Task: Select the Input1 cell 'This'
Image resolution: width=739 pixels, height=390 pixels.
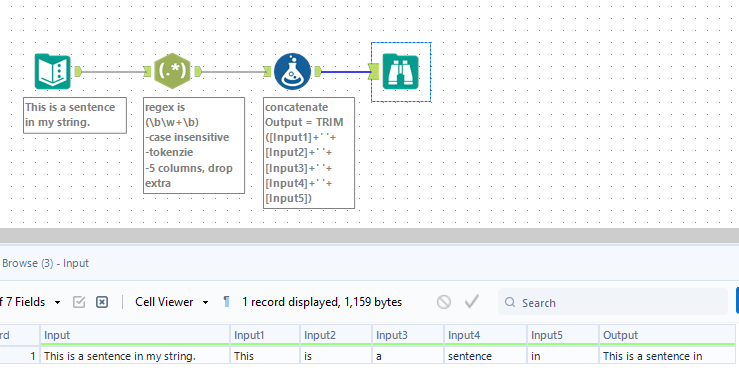Action: coord(265,356)
